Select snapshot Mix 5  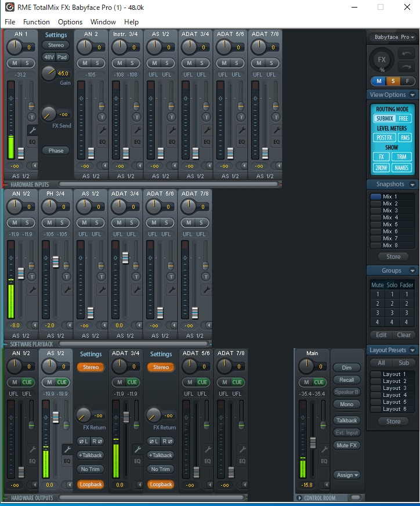[392, 225]
